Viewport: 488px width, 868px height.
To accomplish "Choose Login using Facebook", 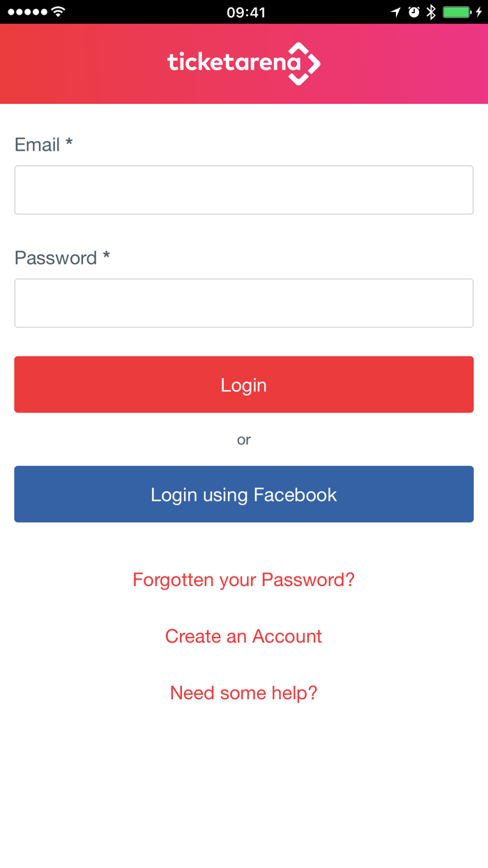I will click(x=244, y=494).
